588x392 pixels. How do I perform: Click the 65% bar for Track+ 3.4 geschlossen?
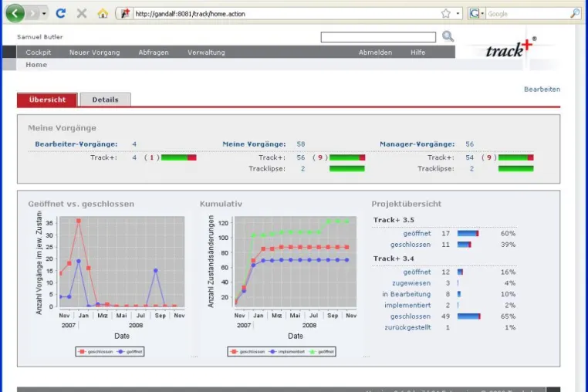468,316
